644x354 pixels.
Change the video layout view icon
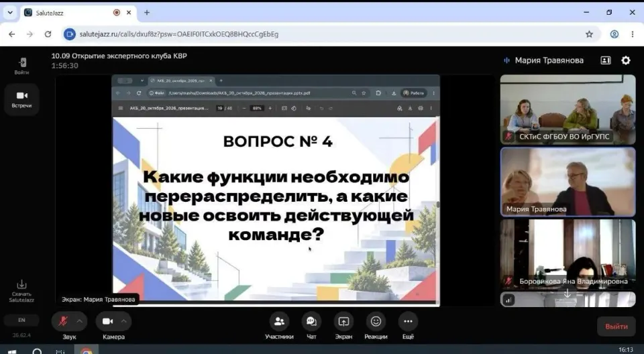point(605,60)
